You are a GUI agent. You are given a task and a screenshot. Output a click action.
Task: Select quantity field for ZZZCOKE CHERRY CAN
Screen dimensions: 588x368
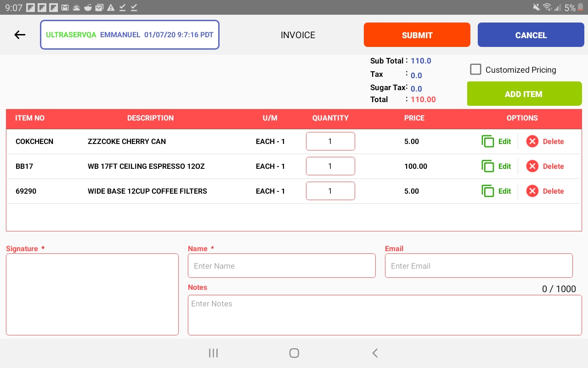click(330, 141)
